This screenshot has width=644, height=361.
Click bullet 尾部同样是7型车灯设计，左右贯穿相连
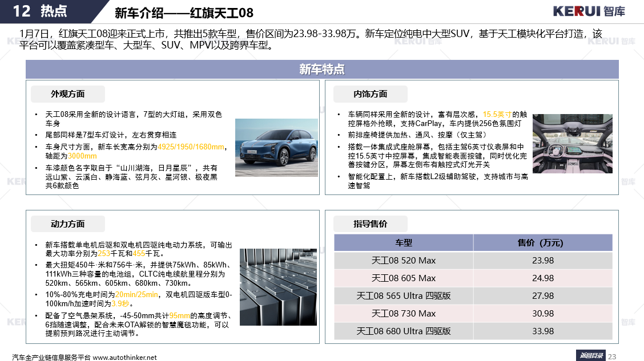[111, 135]
